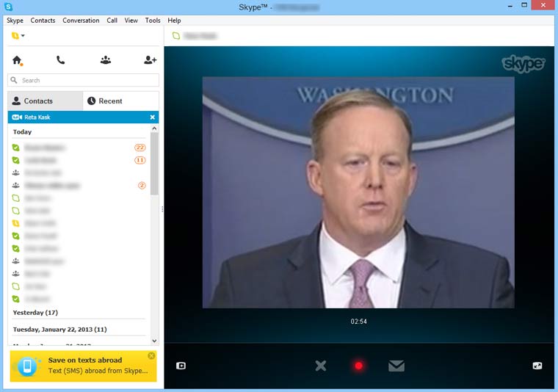Click the call video feed
This screenshot has width=558, height=392.
pyautogui.click(x=358, y=192)
